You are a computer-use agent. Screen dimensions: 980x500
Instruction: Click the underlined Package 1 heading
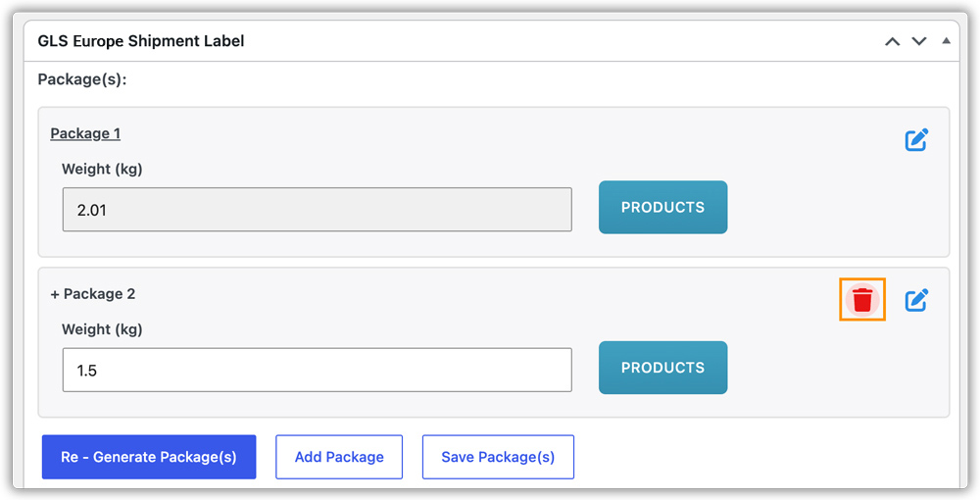tap(85, 133)
